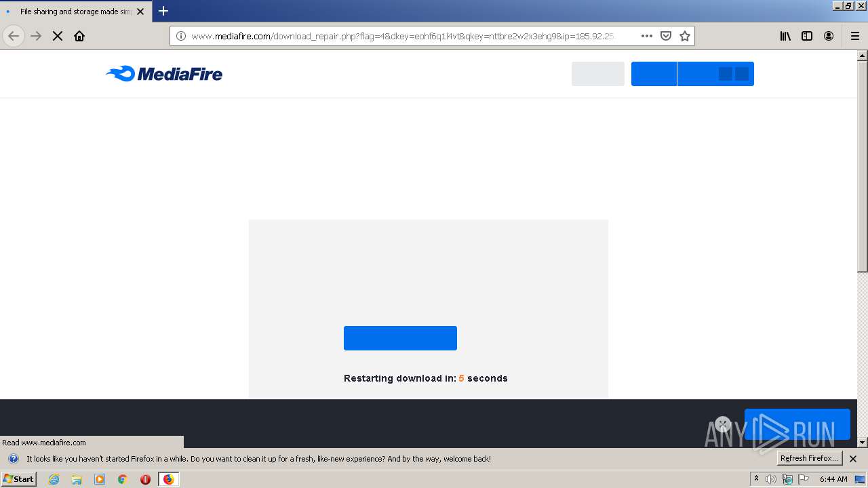Image resolution: width=868 pixels, height=488 pixels.
Task: Launch Opera from the taskbar
Action: pos(145,479)
